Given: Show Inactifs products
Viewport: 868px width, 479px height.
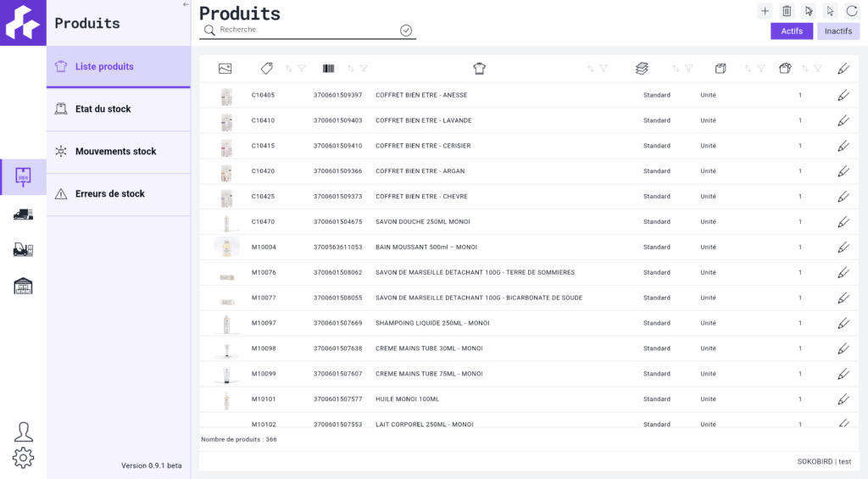Looking at the screenshot, I should point(837,31).
